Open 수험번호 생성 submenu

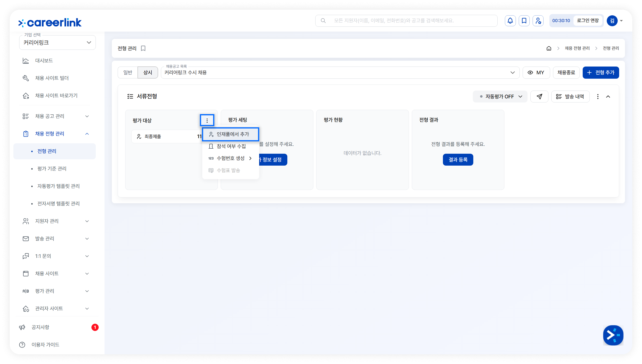230,158
